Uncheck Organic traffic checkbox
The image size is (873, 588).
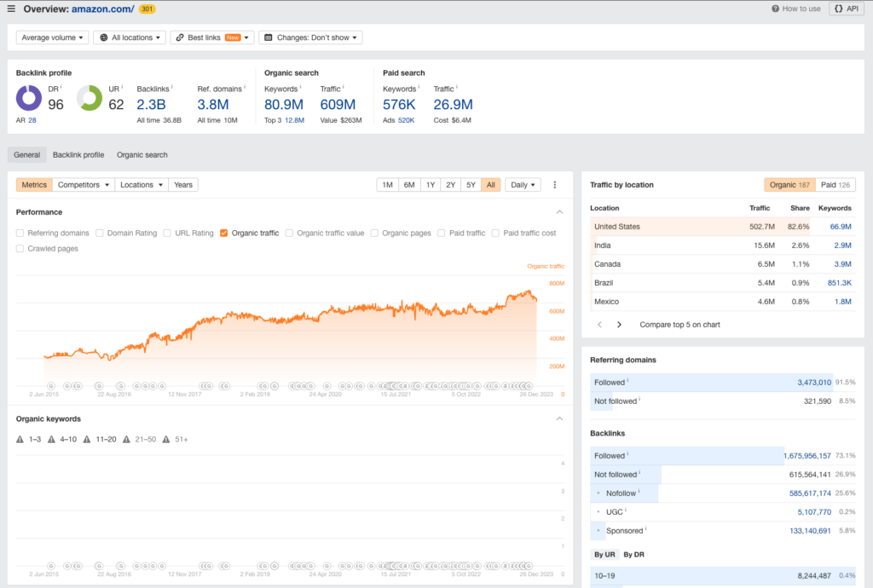point(224,233)
